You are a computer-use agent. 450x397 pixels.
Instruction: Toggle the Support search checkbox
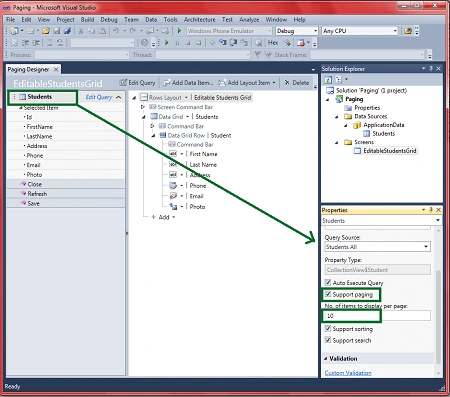tap(328, 340)
